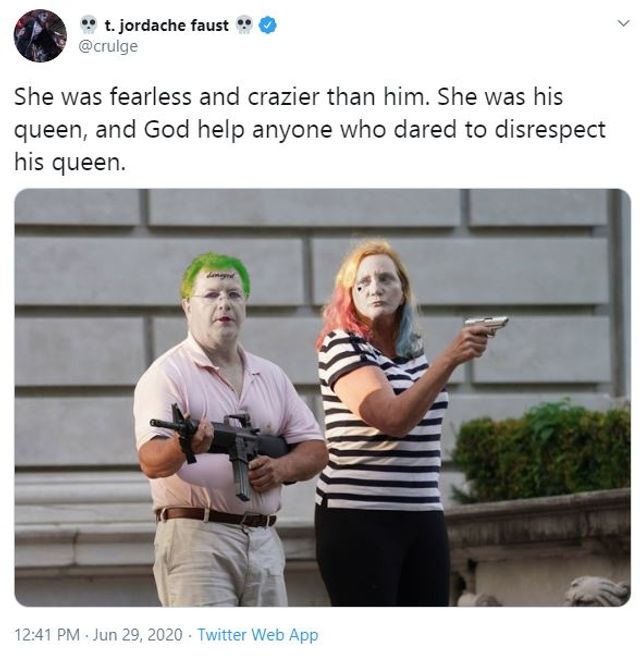The width and height of the screenshot is (640, 656).
Task: Click the green hedge shrub in photo
Action: coord(543,452)
